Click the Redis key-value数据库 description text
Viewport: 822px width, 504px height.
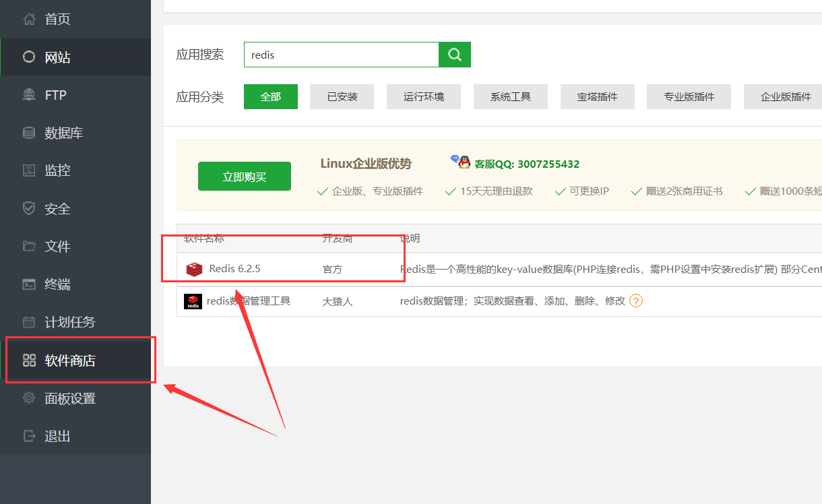610,269
